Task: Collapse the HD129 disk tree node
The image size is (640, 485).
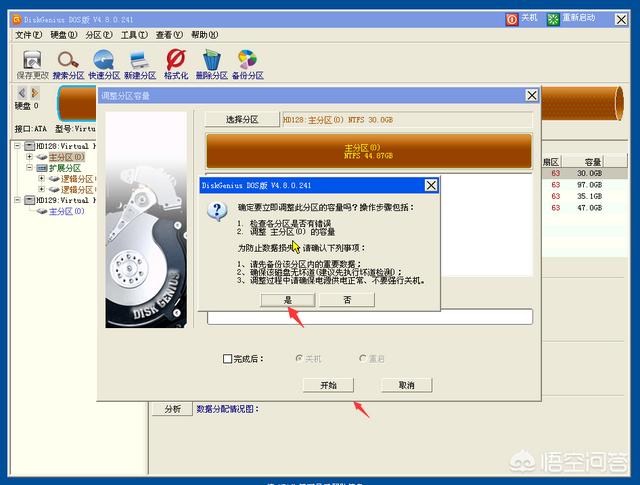Action: pos(17,200)
